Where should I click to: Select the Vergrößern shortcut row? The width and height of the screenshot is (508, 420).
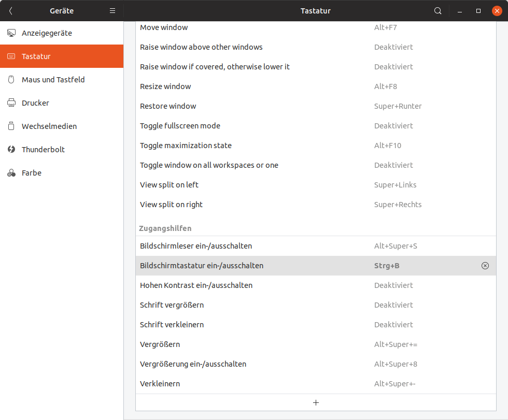[x=316, y=344]
